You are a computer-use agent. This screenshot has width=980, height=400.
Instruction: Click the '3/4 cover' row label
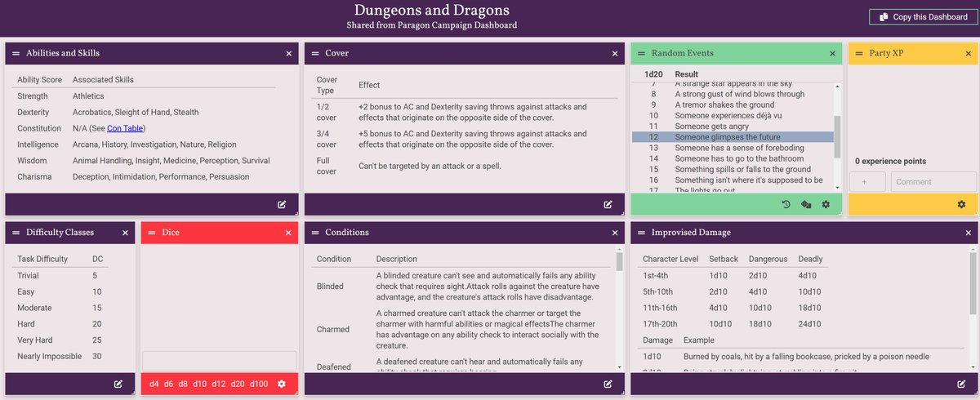(x=327, y=139)
